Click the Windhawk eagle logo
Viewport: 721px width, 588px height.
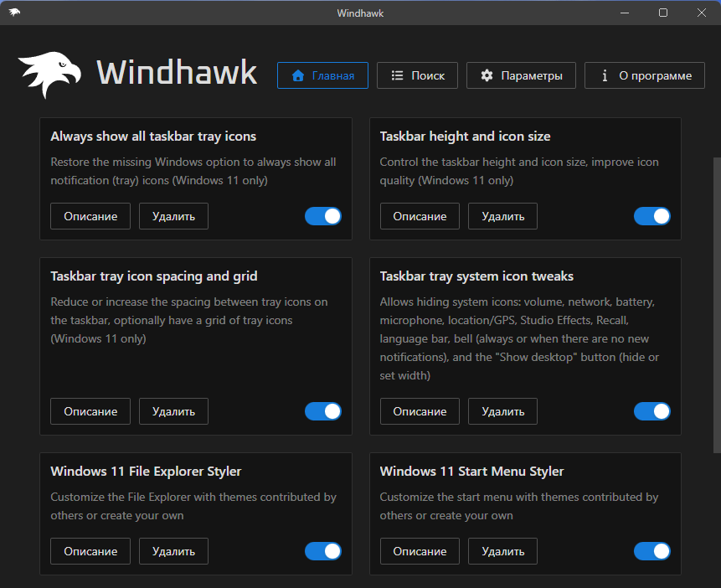(49, 75)
